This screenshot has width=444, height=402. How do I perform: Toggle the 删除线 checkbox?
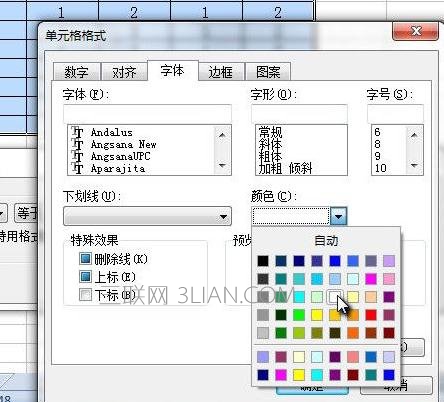[x=85, y=259]
